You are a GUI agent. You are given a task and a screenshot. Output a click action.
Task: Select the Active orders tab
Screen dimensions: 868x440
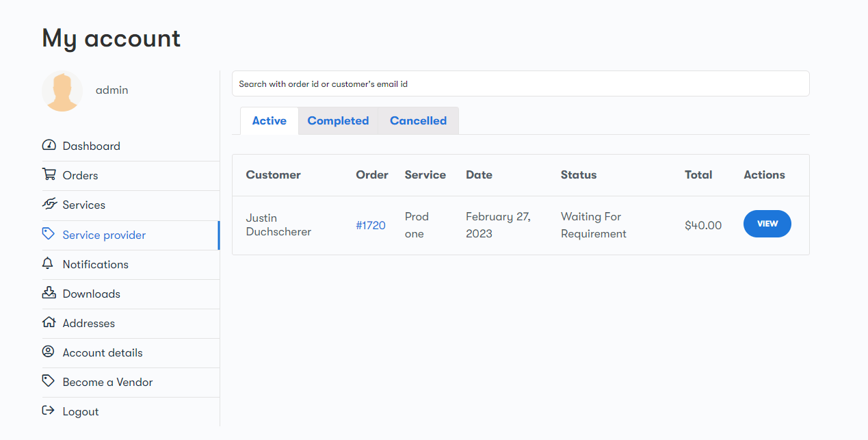(269, 121)
